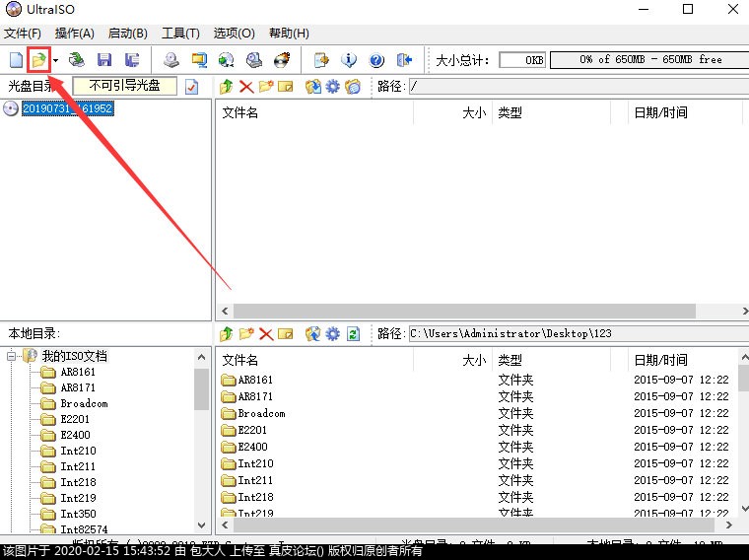The height and width of the screenshot is (560, 749).
Task: Click the Exit door icon in main toolbar
Action: point(404,60)
